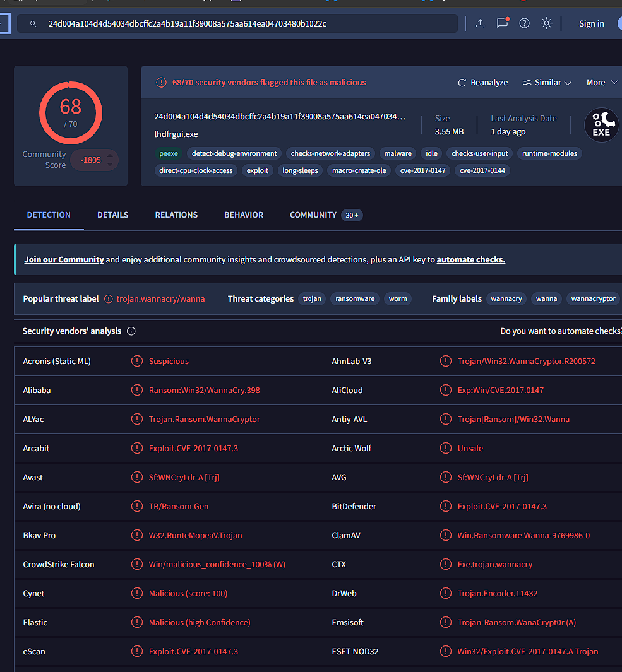Vote up the community score
622x672 pixels.
pyautogui.click(x=110, y=156)
